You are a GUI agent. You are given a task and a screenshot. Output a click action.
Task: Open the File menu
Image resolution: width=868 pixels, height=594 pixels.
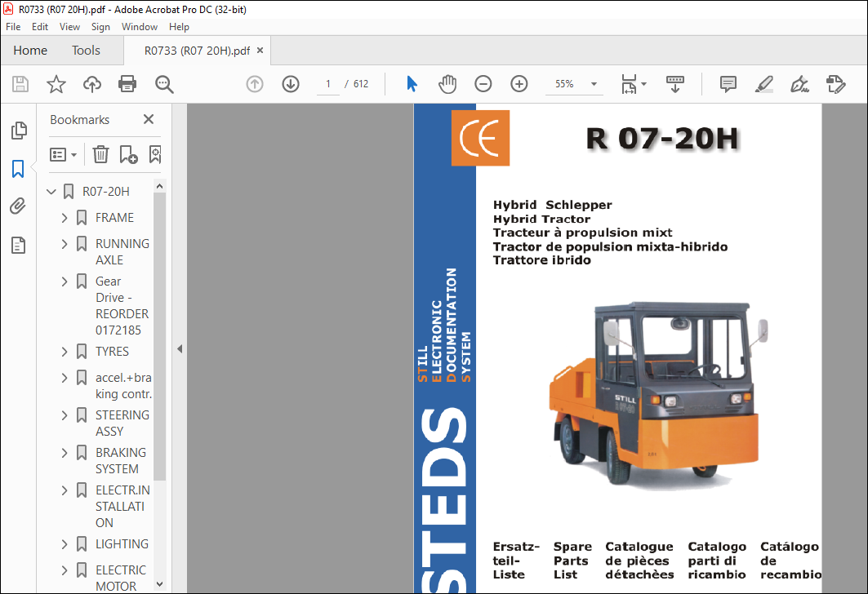[13, 27]
